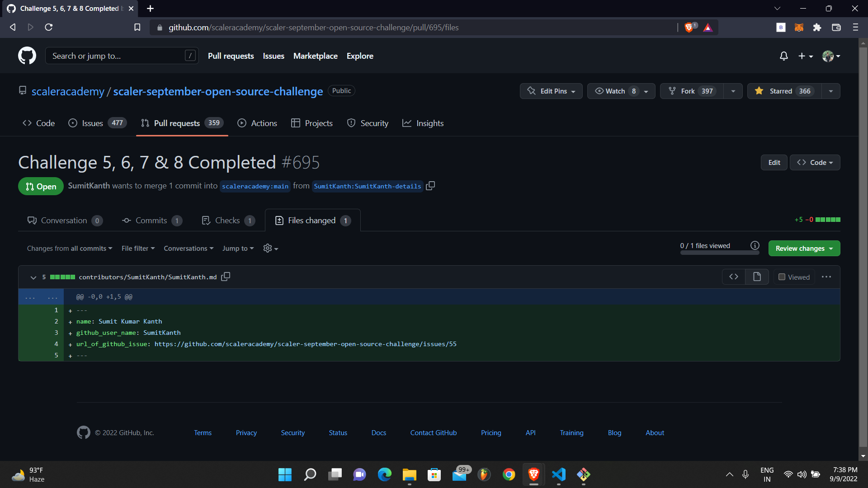Open the kebab menu on SumitKanth.md file
The height and width of the screenshot is (488, 868).
(826, 277)
